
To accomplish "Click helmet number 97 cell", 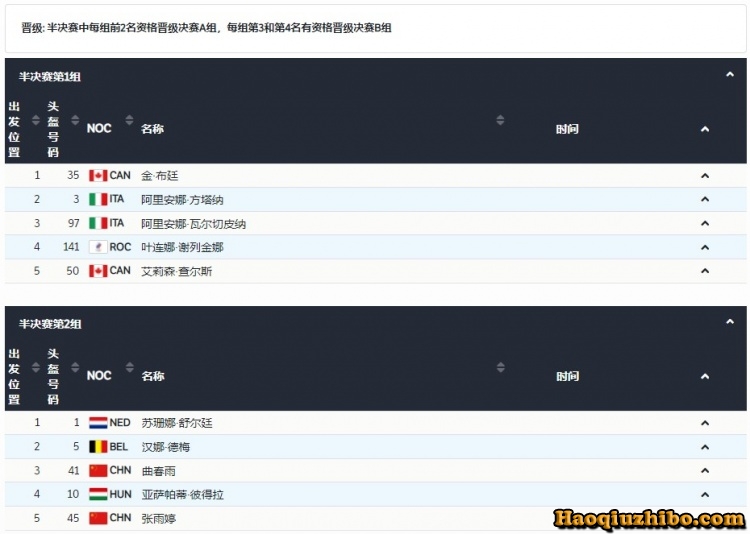I will pos(73,223).
